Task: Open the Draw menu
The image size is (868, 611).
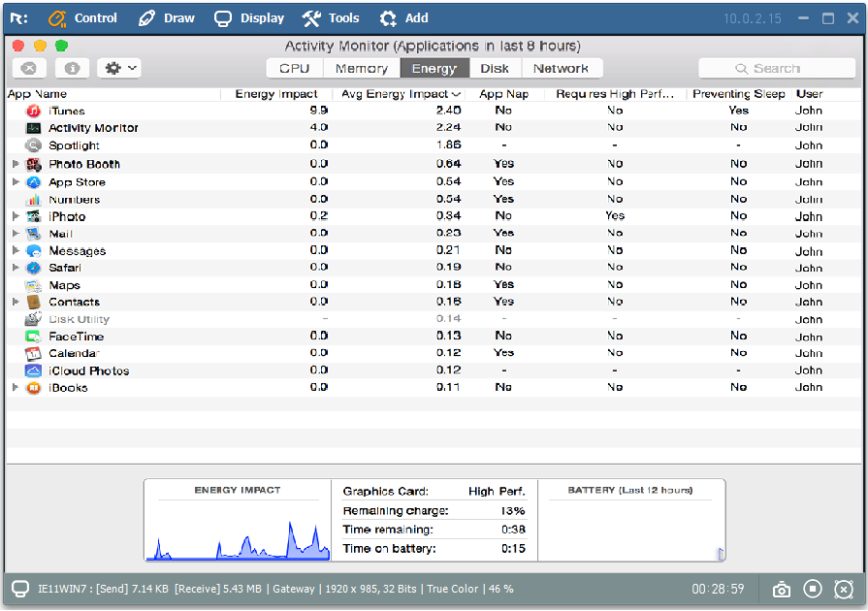Action: point(167,18)
